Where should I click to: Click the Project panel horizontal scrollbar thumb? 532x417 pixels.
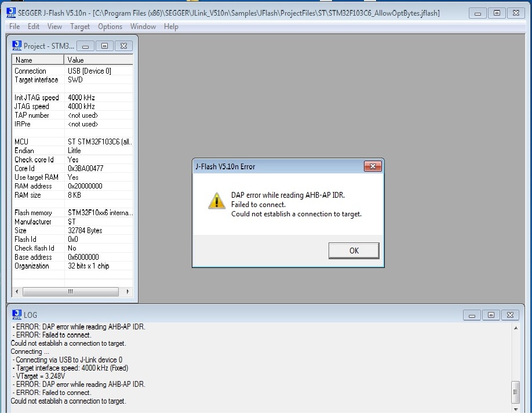pyautogui.click(x=71, y=292)
